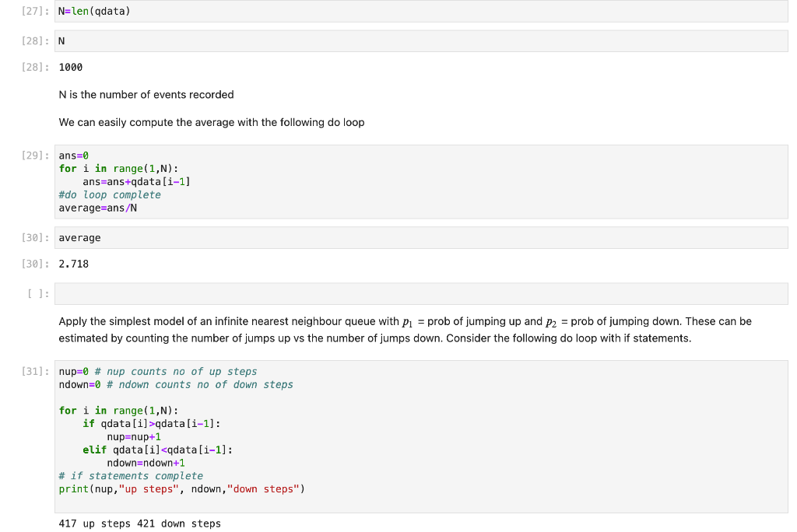This screenshot has width=797, height=532.
Task: Click the [29]: input prompt label
Action: (35, 156)
